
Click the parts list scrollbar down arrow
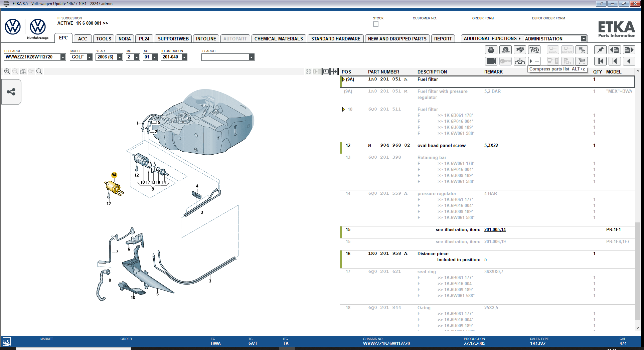coord(638,328)
